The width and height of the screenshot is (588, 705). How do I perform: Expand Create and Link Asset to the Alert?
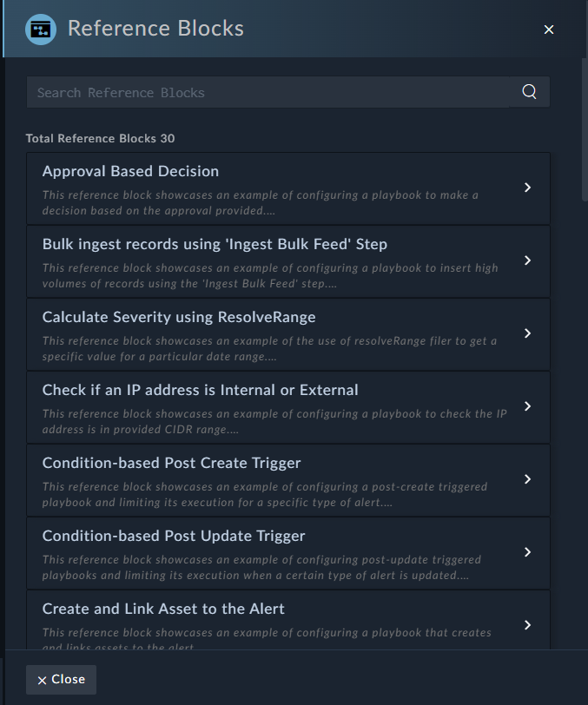[527, 625]
